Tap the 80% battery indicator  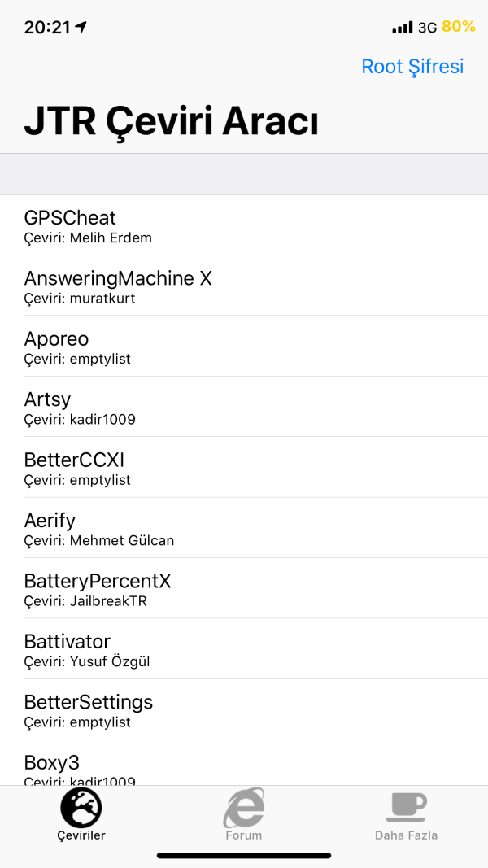click(458, 27)
